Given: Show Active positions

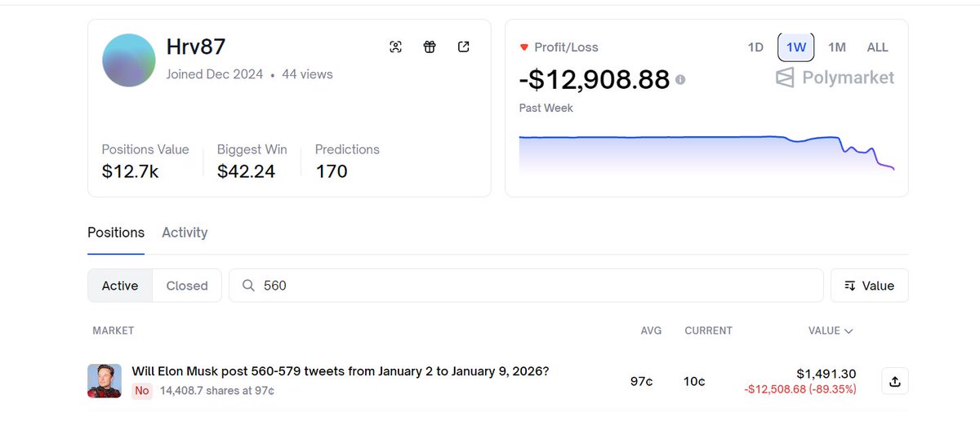Looking at the screenshot, I should coord(120,286).
